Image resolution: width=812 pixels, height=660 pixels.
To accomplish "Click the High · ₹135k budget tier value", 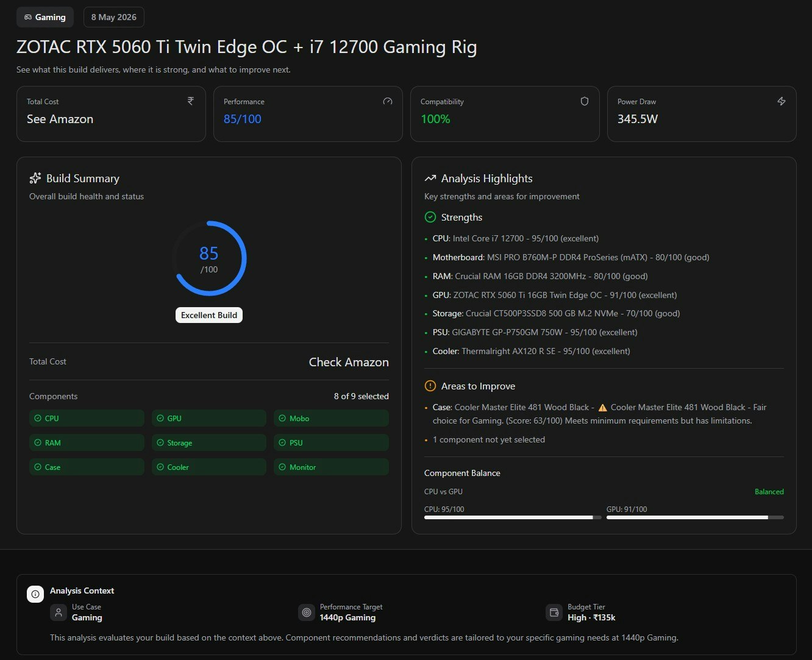I will pos(591,617).
